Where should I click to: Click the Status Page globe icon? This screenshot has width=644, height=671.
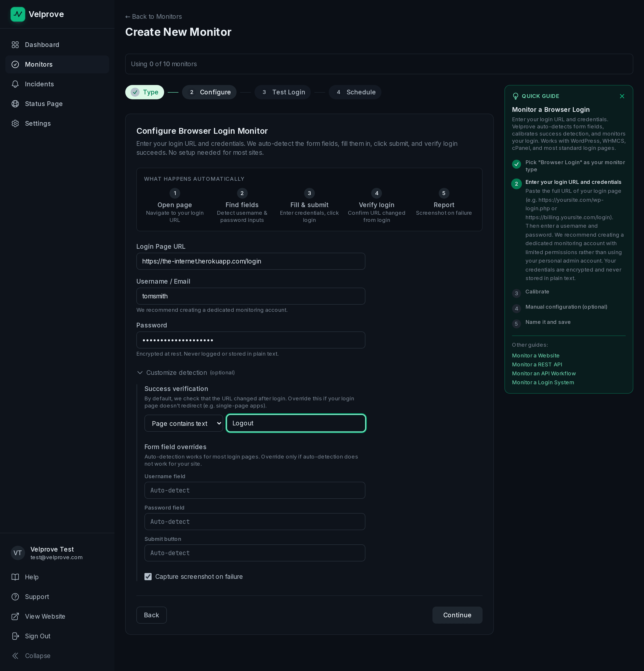[x=15, y=104]
